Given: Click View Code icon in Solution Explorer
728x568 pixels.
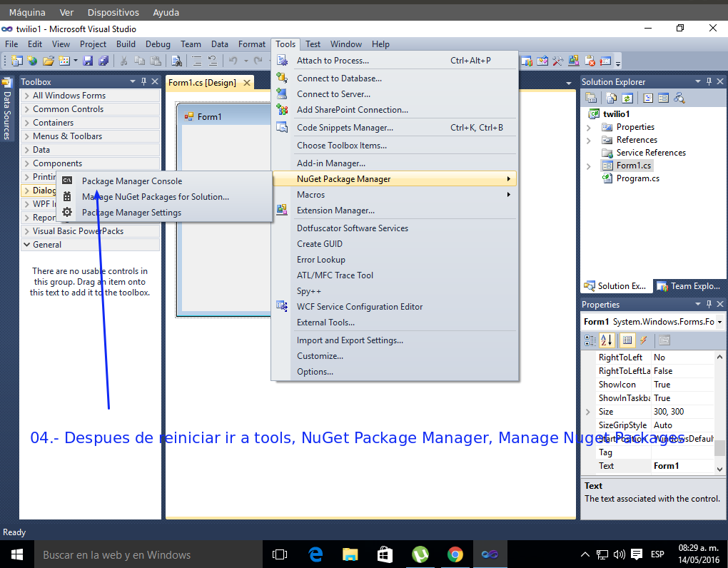Looking at the screenshot, I should (x=648, y=98).
